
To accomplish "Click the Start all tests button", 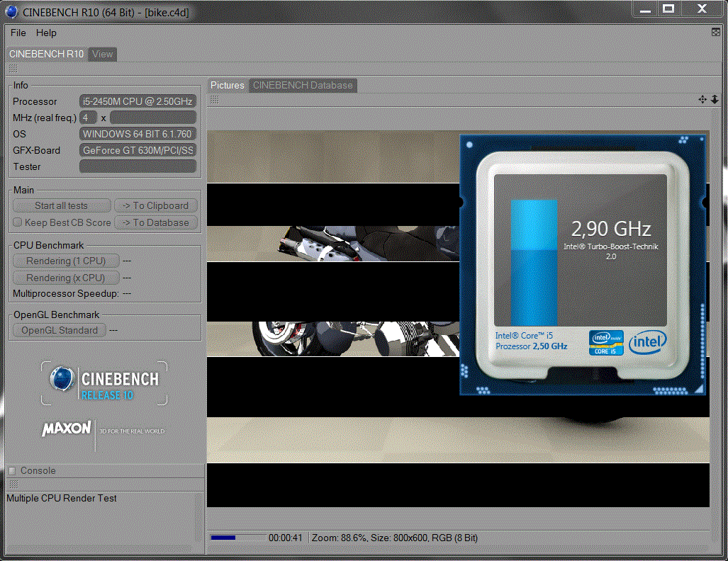I will pyautogui.click(x=62, y=205).
